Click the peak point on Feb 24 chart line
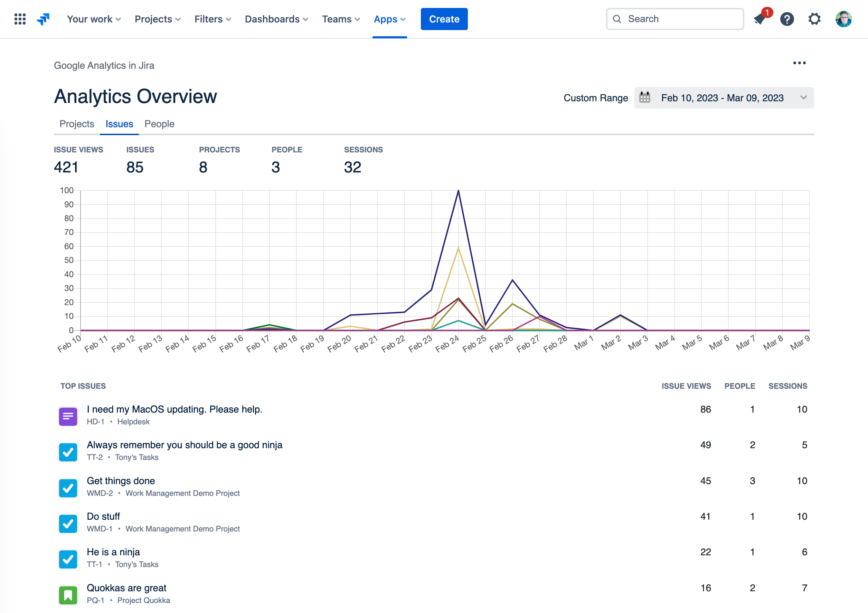The height and width of the screenshot is (613, 868). coord(458,191)
